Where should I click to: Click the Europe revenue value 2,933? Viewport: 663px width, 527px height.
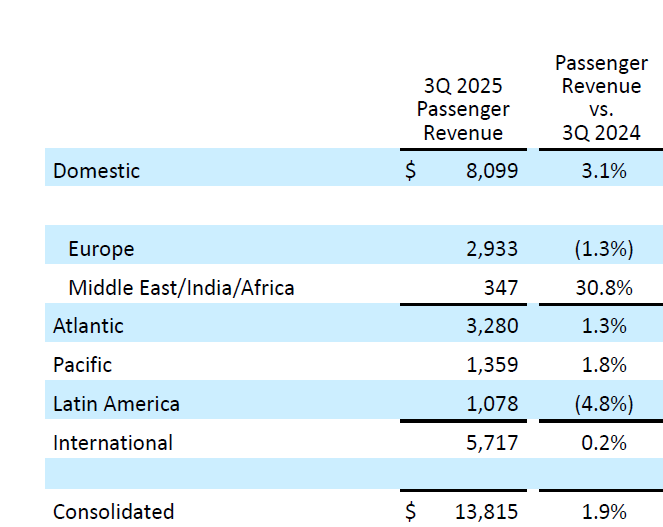tap(492, 249)
